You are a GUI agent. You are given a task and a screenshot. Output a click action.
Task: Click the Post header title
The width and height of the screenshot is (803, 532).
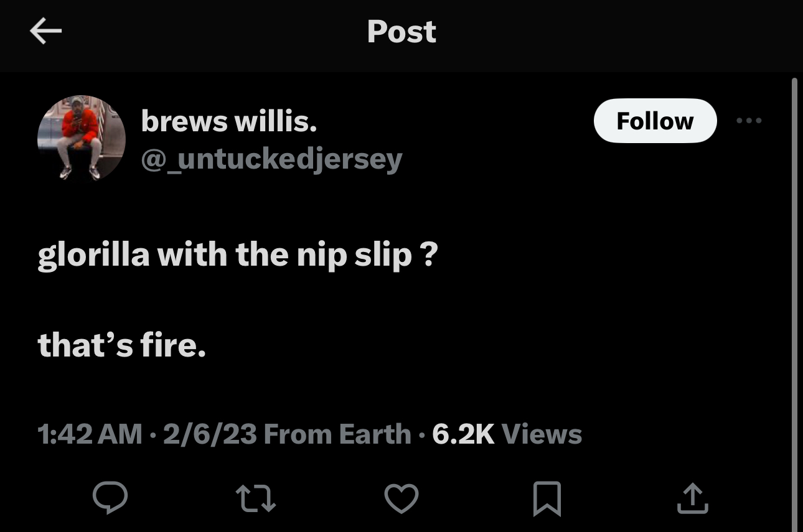(x=401, y=32)
